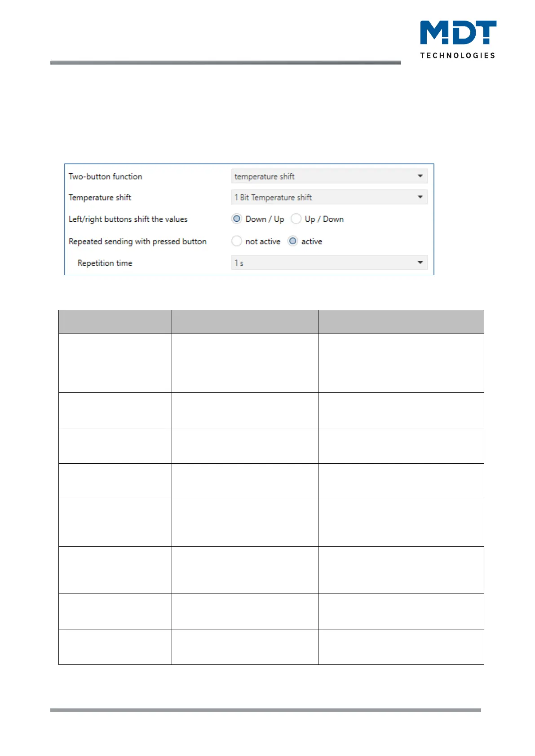535x756 pixels.
Task: Click the Temperature shift parameter label
Action: coord(100,198)
